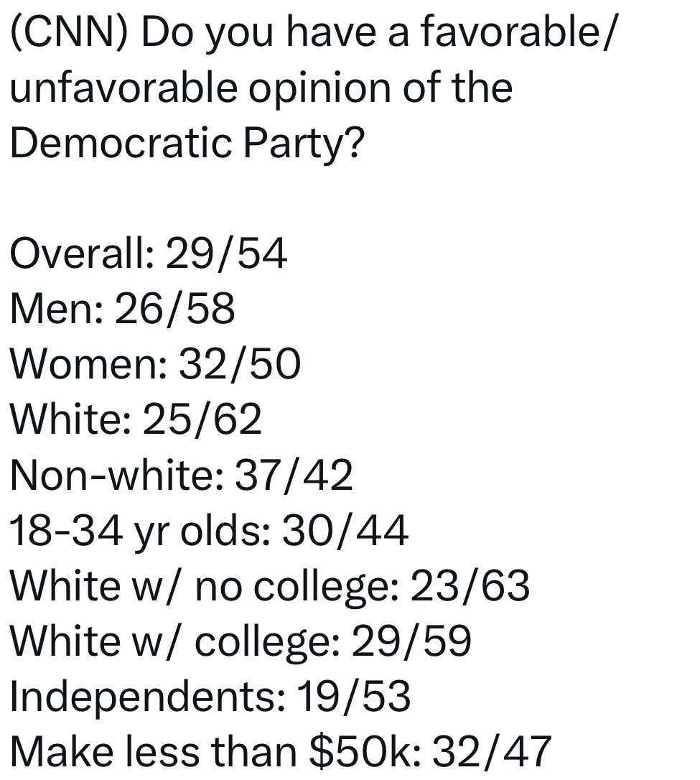Screen dimensions: 700x780
Task: Click the 'Independents: 19/53' line
Action: (x=210, y=697)
